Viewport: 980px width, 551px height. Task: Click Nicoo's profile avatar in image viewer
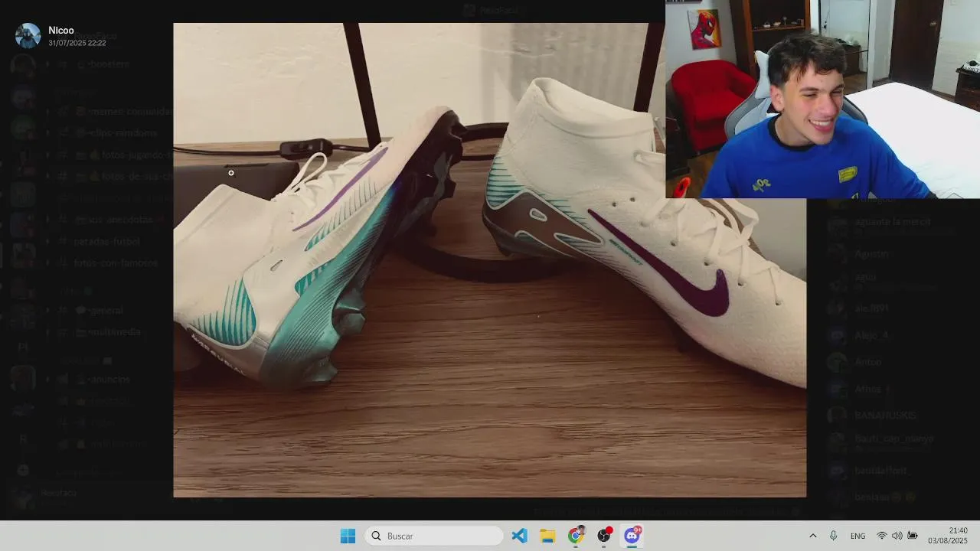(x=28, y=36)
